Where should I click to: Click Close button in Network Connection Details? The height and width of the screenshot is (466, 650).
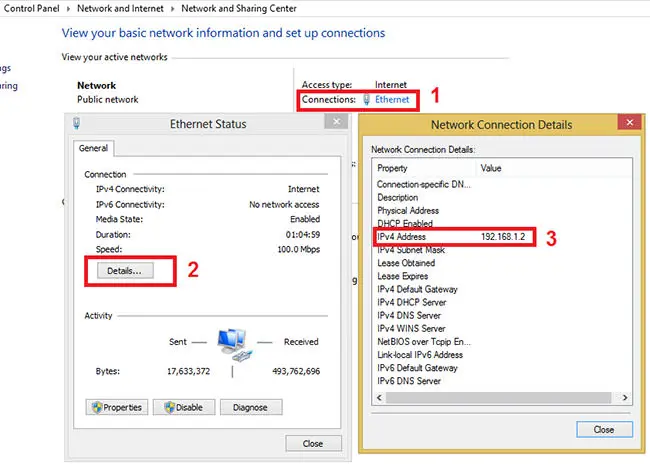[604, 430]
